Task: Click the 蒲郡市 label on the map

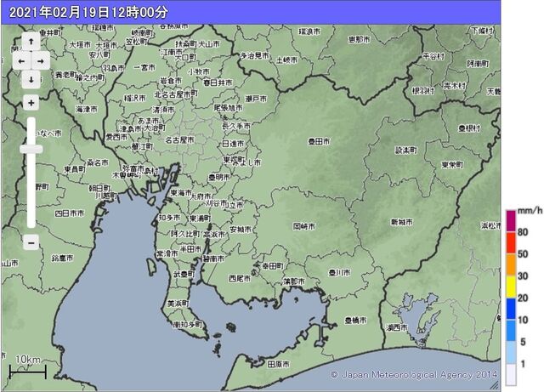Action: pos(294,281)
